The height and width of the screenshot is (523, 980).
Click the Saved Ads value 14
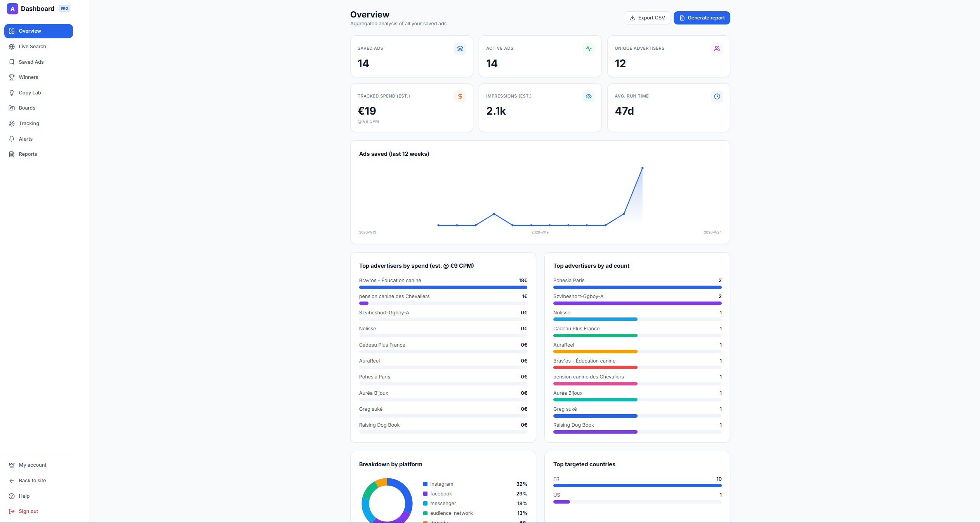pyautogui.click(x=363, y=64)
